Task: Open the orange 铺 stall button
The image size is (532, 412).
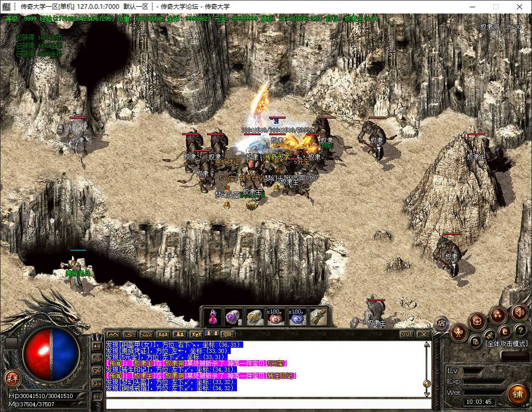Action: (517, 394)
